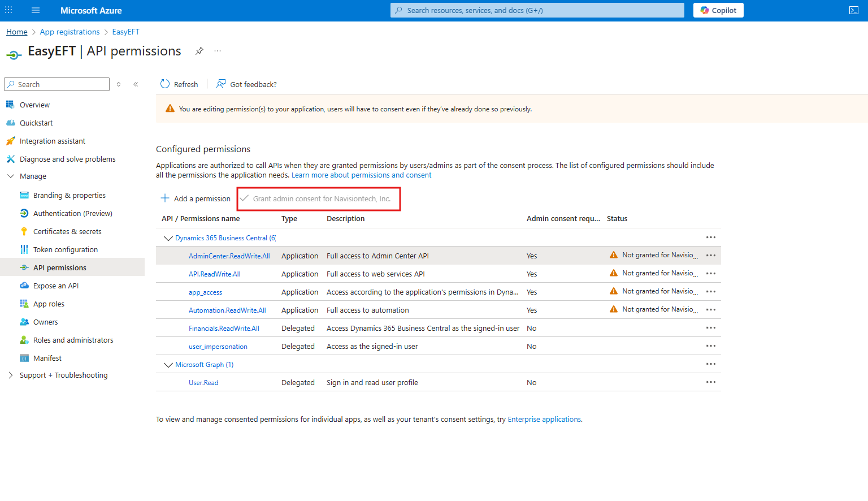Launch Copilot from the header
The height and width of the screenshot is (501, 868).
[x=718, y=10]
